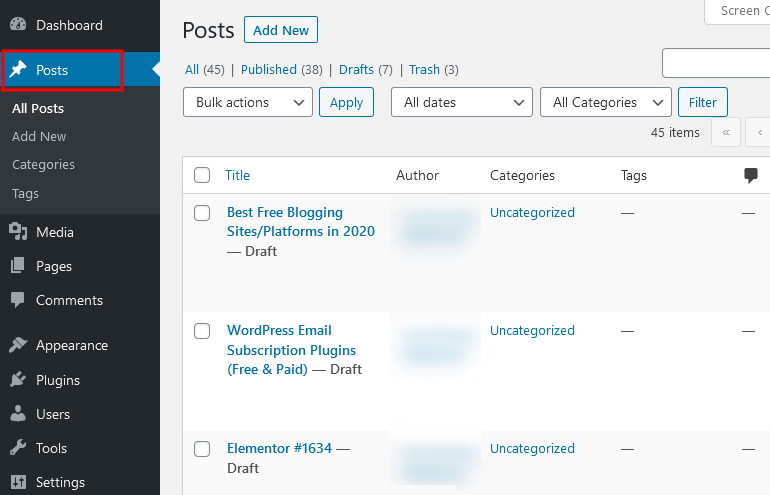This screenshot has height=495, width=770.
Task: Open the Screen Options tab
Action: click(x=738, y=11)
